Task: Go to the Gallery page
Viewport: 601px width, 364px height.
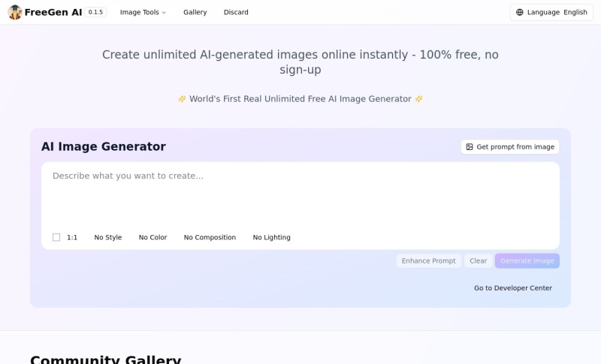Action: pos(195,12)
